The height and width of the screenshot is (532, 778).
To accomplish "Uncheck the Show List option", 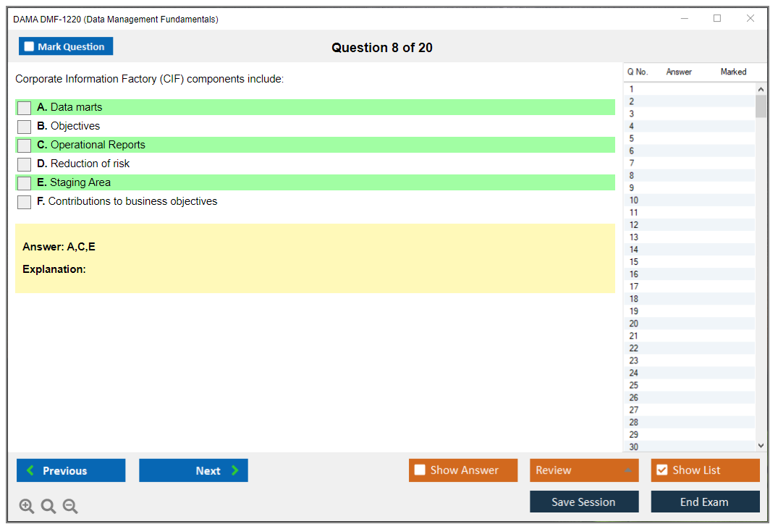I will click(x=661, y=470).
